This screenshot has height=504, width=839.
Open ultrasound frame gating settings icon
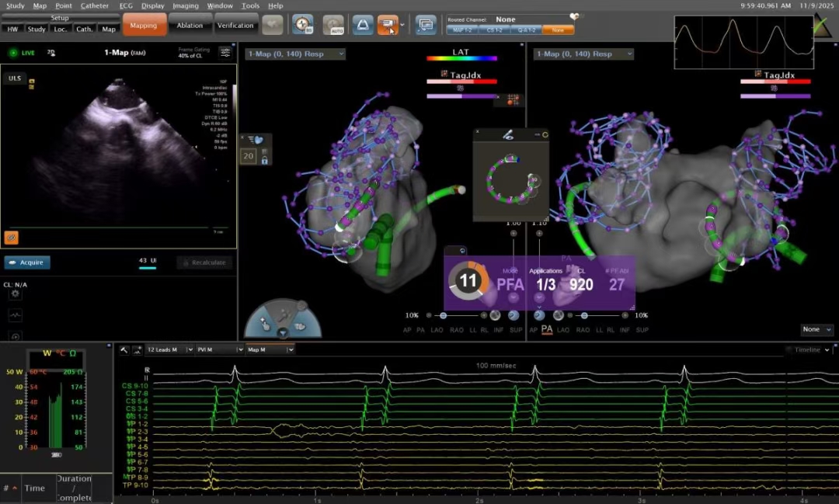(225, 52)
